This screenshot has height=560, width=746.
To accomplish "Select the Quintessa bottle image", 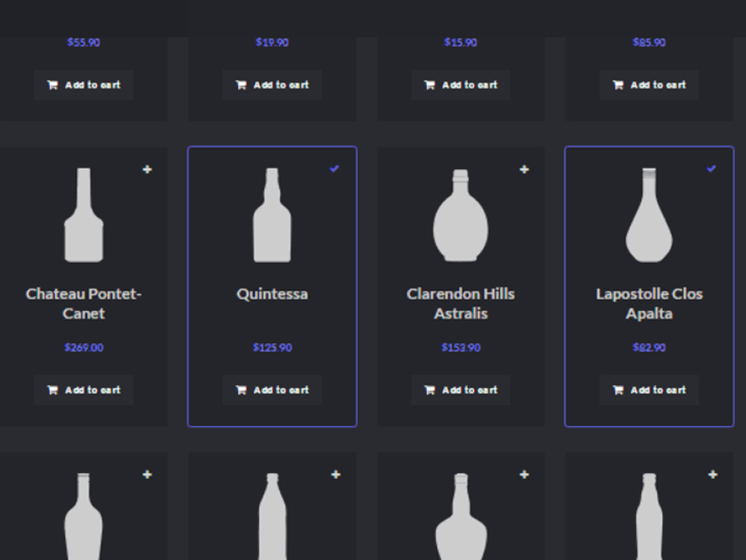I will click(272, 216).
